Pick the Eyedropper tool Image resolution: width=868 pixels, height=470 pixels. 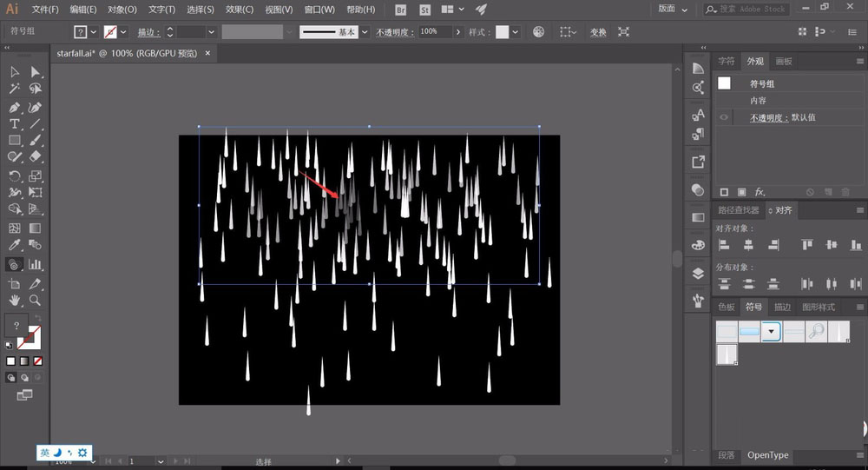[x=15, y=245]
